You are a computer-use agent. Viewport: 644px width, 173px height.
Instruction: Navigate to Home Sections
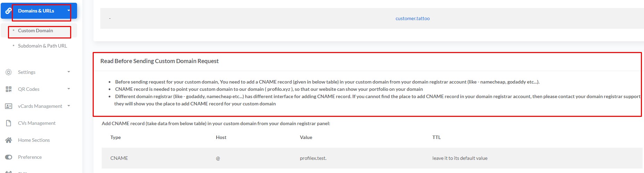(34, 140)
